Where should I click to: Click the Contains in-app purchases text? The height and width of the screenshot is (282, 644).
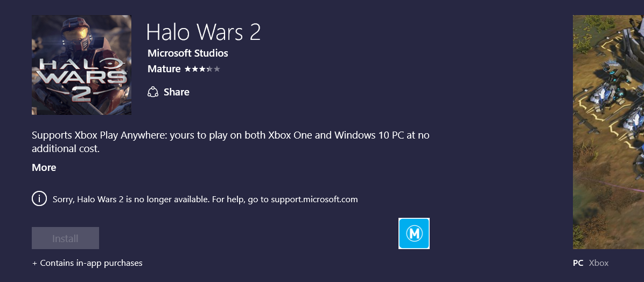point(91,263)
